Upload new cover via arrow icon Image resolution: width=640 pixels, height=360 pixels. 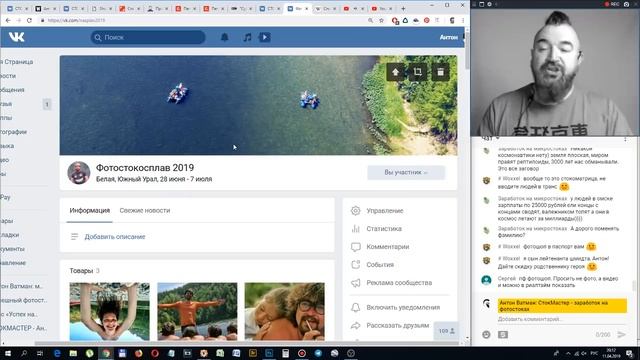coord(395,72)
